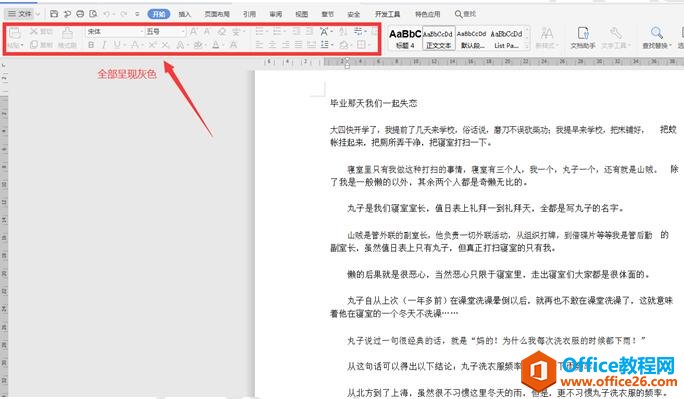Screen dimensions: 684x399
Task: Open 文档助手 document assistant icon
Action: point(583,34)
